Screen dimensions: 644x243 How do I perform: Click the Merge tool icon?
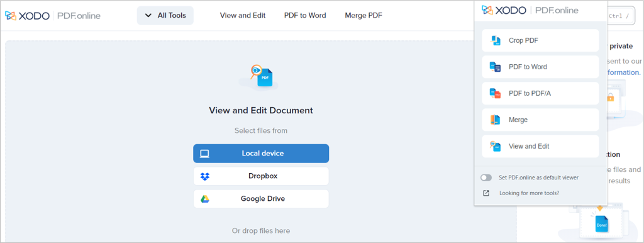tap(496, 120)
